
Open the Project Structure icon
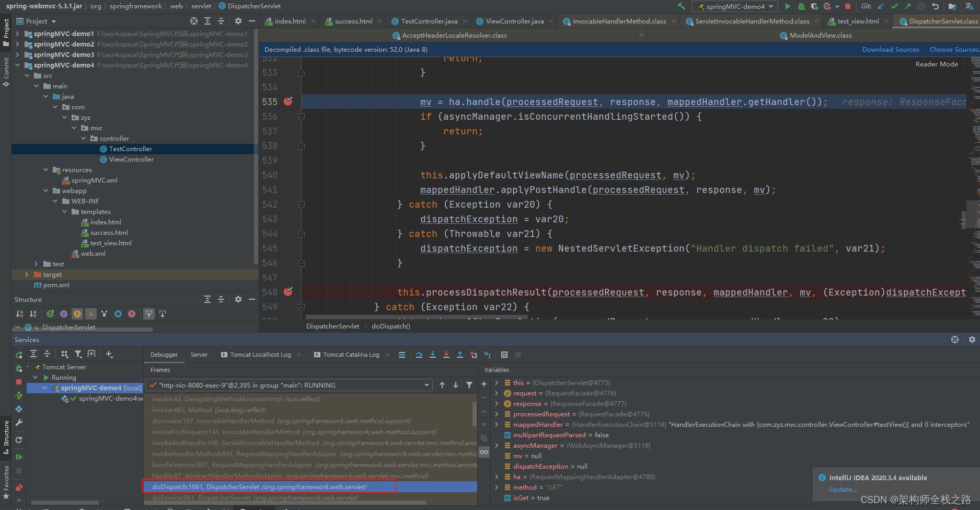pos(952,6)
